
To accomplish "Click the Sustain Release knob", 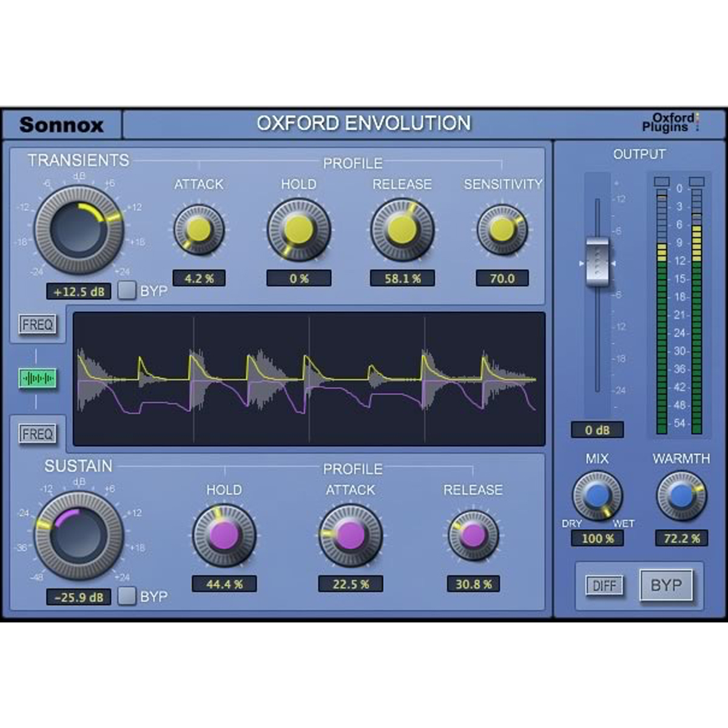I will point(473,536).
